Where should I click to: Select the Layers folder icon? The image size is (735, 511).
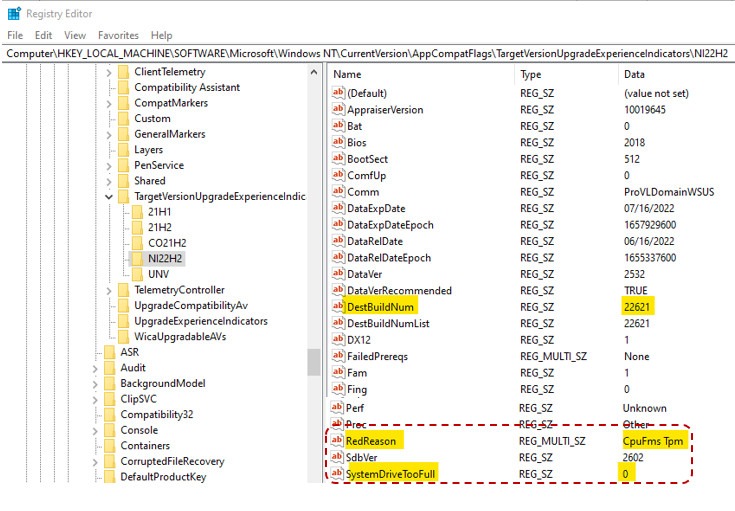[123, 150]
